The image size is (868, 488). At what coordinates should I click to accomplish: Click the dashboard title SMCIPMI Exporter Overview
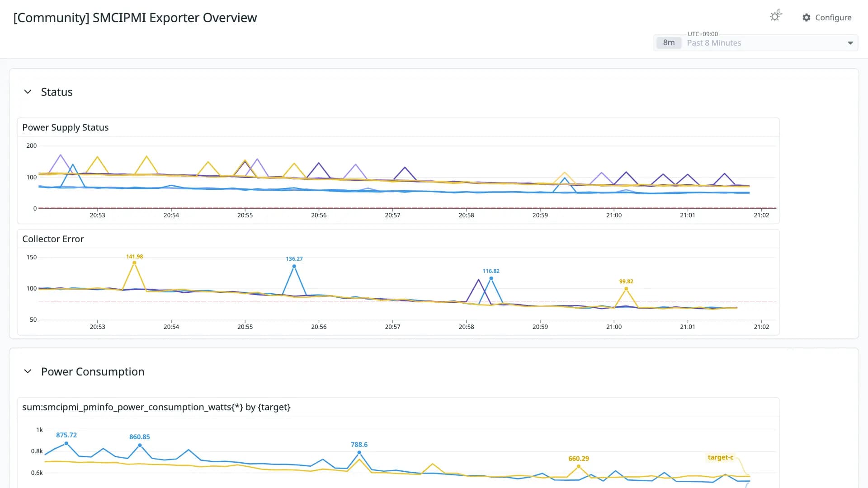tap(135, 18)
